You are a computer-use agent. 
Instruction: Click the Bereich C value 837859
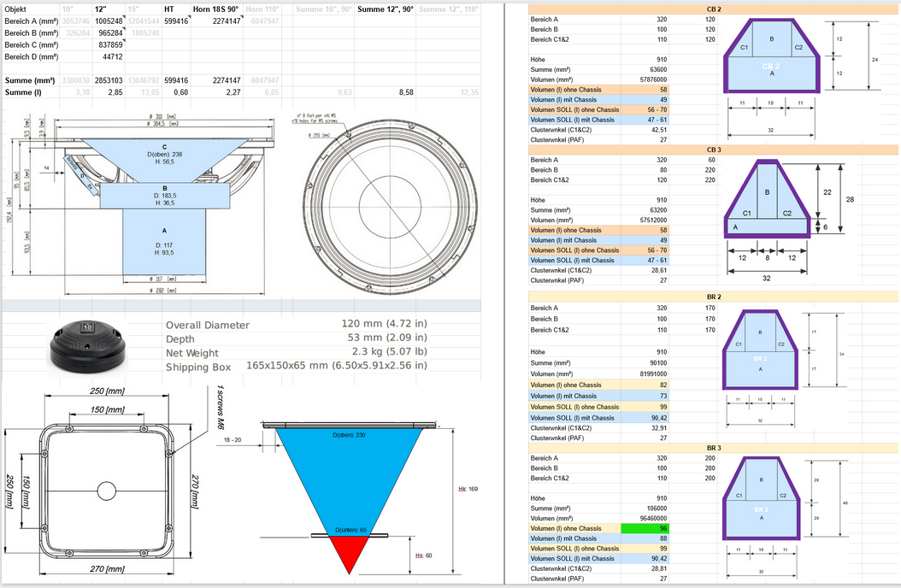(110, 44)
